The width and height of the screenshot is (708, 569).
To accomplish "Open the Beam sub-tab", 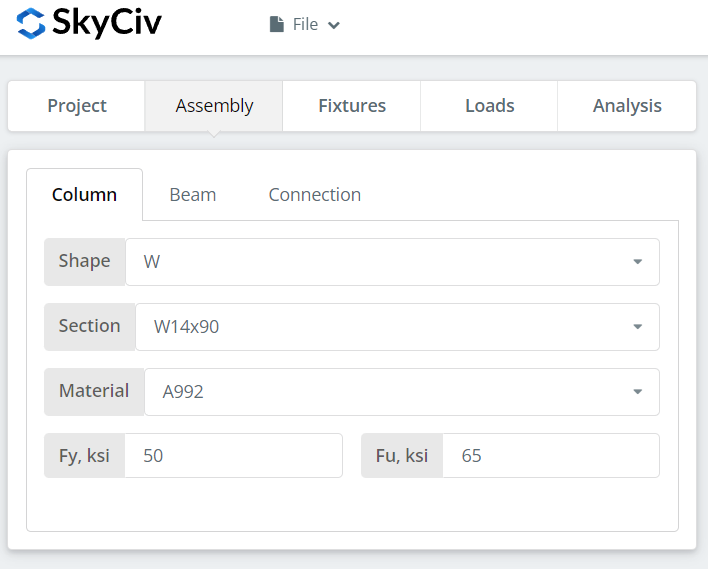I will pyautogui.click(x=193, y=195).
